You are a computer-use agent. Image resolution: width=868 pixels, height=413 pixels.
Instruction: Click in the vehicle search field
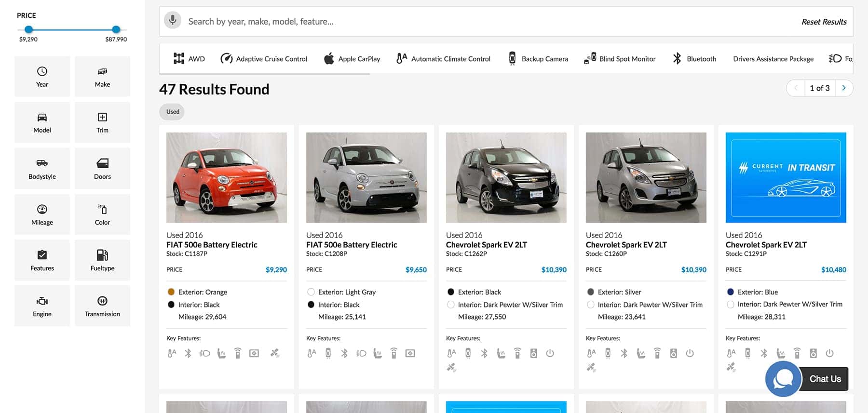(x=482, y=21)
